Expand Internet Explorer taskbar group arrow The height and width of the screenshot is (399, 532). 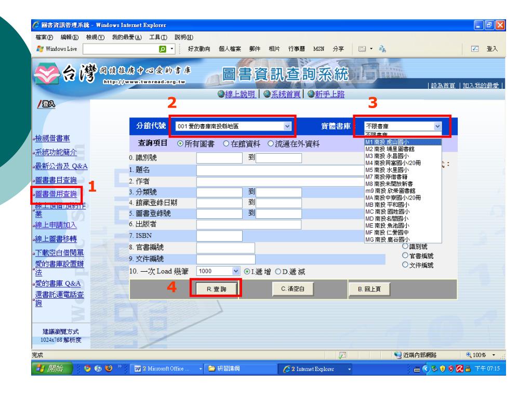click(349, 369)
